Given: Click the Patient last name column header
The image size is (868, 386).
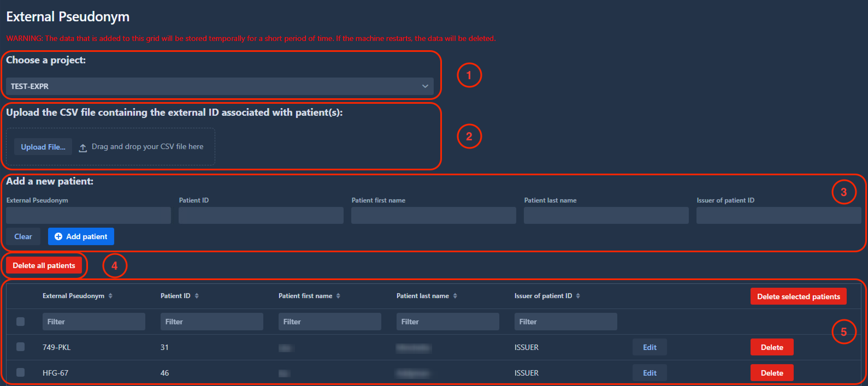Looking at the screenshot, I should pos(423,296).
